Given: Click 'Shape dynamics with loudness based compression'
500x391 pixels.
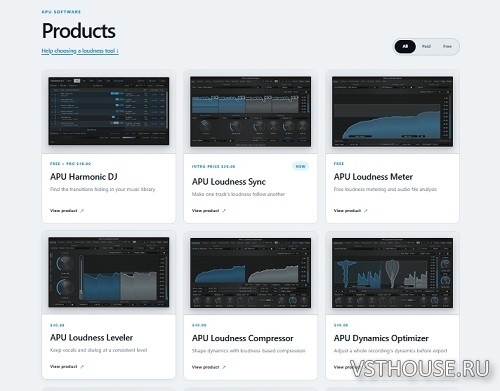Looking at the screenshot, I should (249, 351).
